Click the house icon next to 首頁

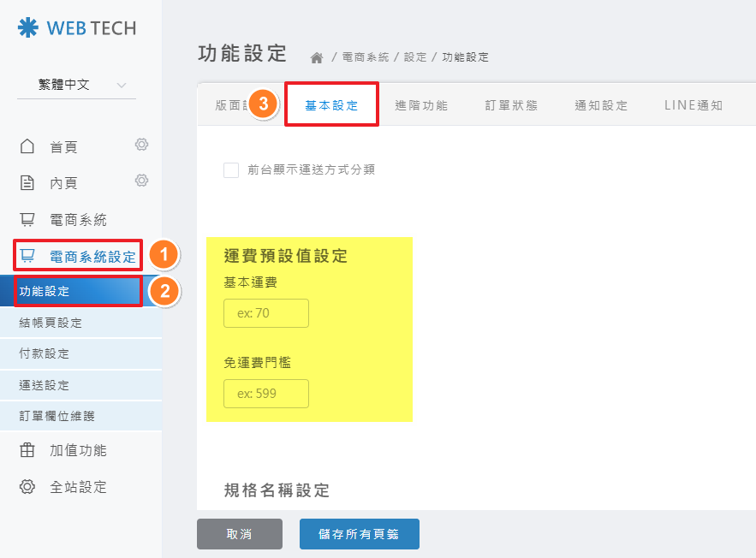(x=27, y=146)
